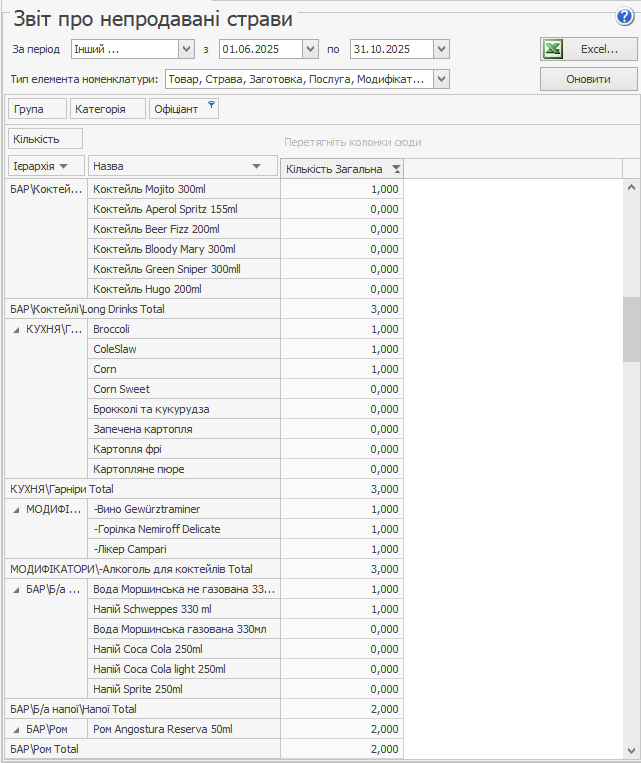Viewport: 641px width, 763px height.
Task: Refresh the report with Оновити button
Action: pos(589,79)
